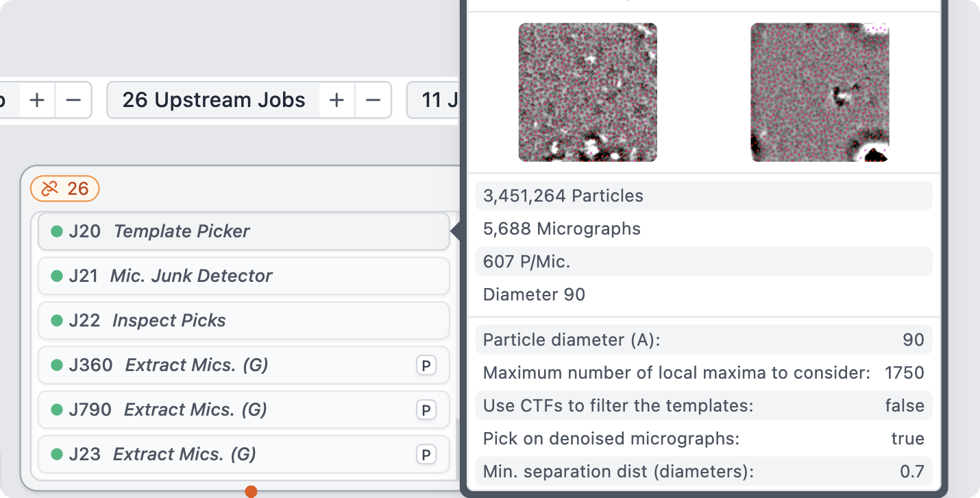Click the plus button beside 26 Upstream Jobs

click(x=336, y=100)
